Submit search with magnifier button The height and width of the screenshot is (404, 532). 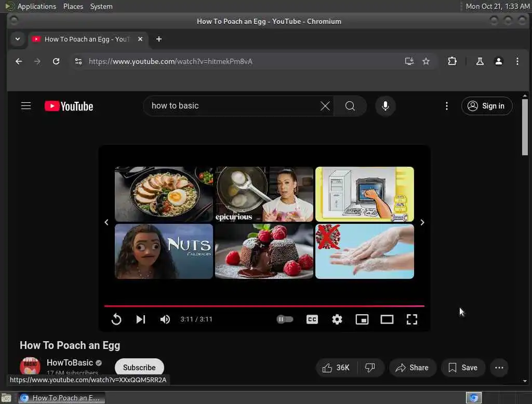[x=350, y=106]
